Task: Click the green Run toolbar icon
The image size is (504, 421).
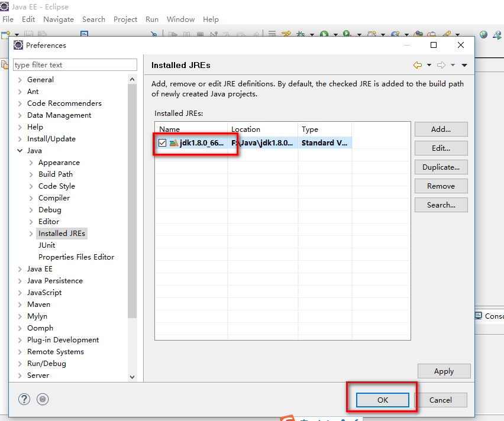Action: pos(324,35)
